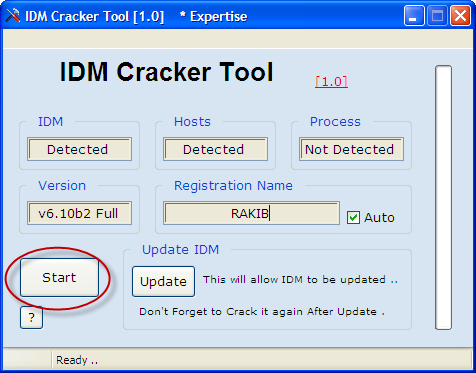Click the 'Version' group label
The image size is (476, 373).
(62, 185)
